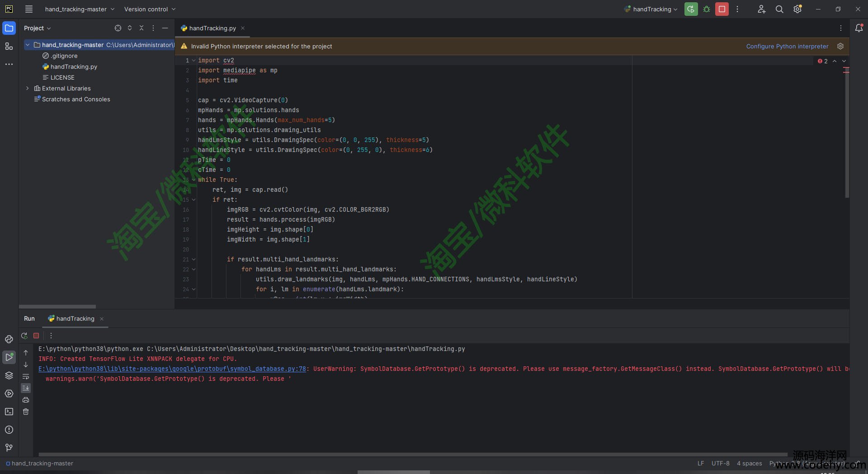Rerun handTracking in top toolbar
This screenshot has width=868, height=474.
[691, 9]
